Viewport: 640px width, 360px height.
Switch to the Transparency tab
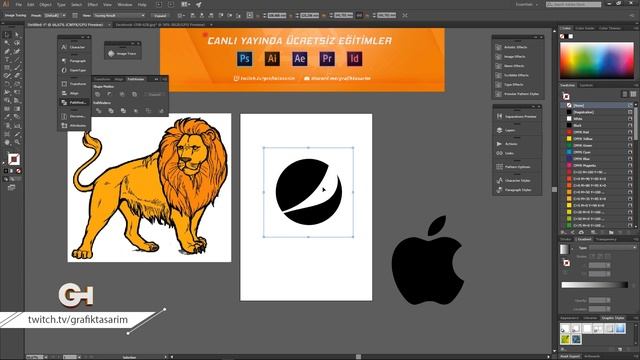(x=606, y=239)
